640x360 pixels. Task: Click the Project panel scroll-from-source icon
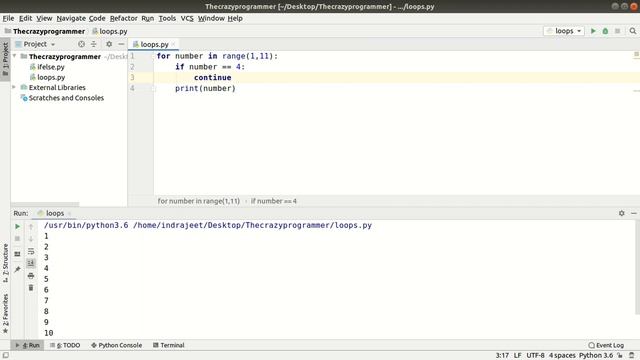tap(81, 44)
